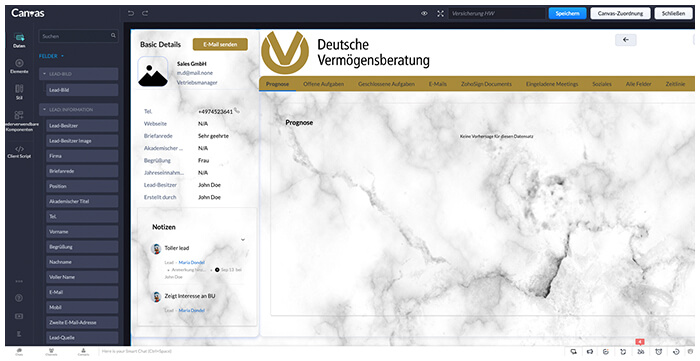Switch to the E-Mails tab
The width and height of the screenshot is (700, 361).
(438, 84)
